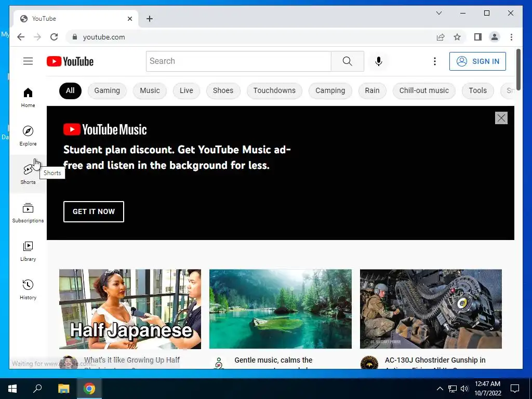Reload the page

[x=54, y=37]
